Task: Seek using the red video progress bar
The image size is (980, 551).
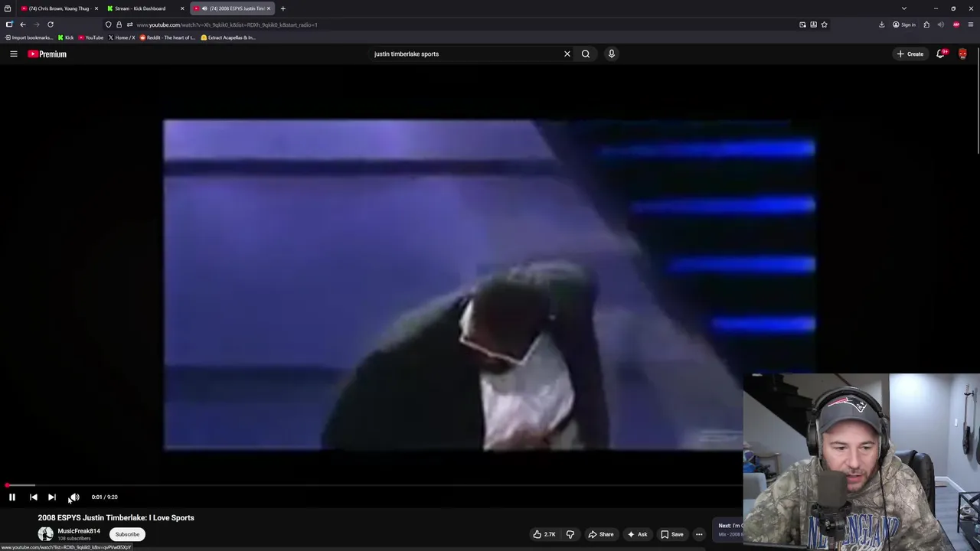Action: pos(373,485)
